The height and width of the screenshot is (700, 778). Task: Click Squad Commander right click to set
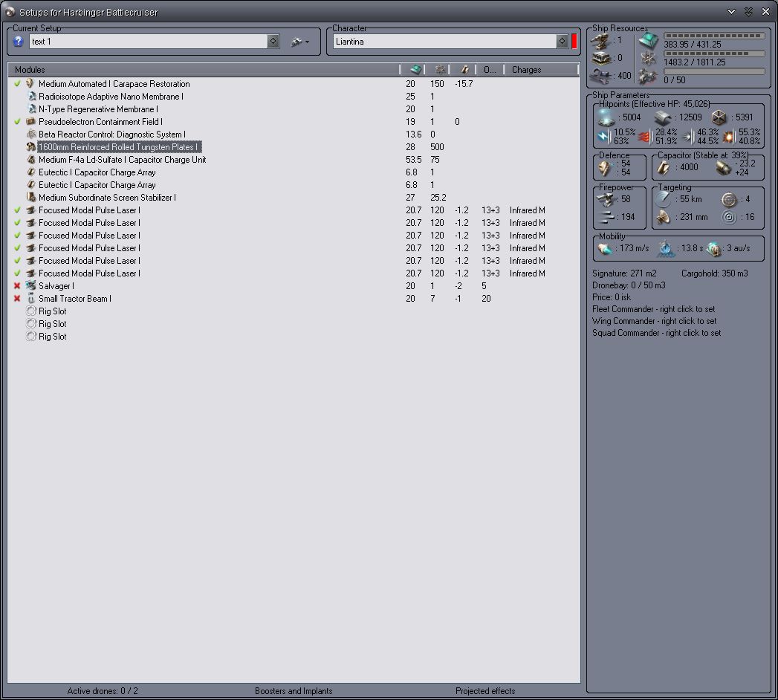click(656, 333)
